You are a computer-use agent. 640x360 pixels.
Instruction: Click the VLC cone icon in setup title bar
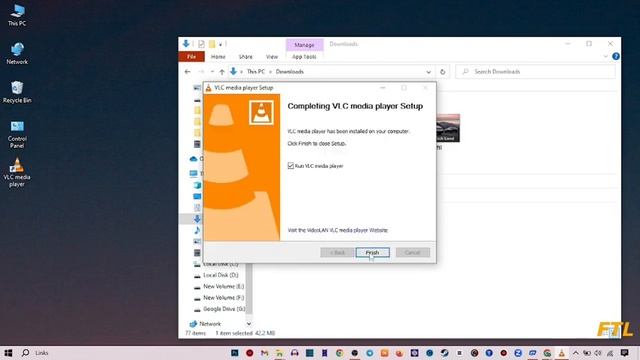pos(209,88)
